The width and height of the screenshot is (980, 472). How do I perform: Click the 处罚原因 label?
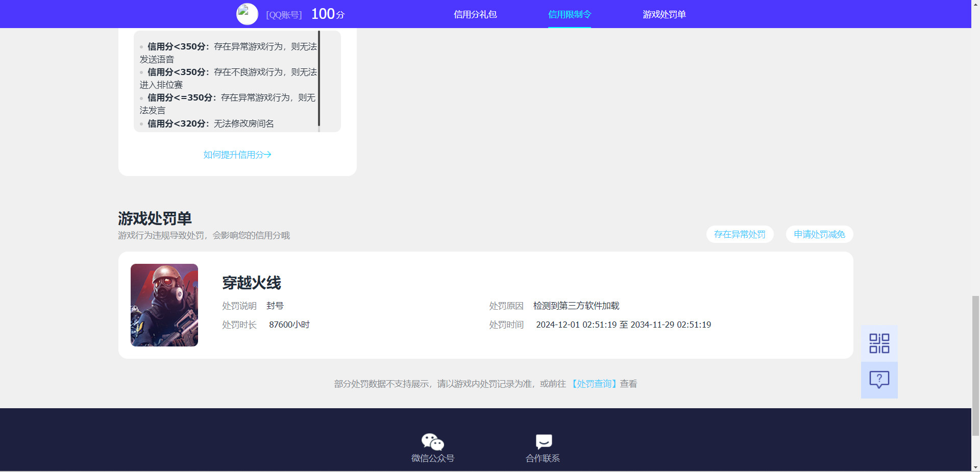tap(506, 306)
